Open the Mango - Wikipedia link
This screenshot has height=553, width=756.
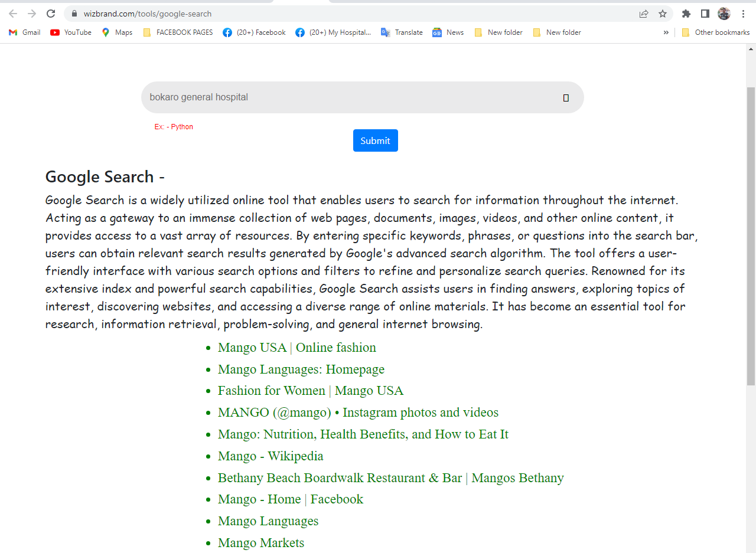pyautogui.click(x=271, y=456)
